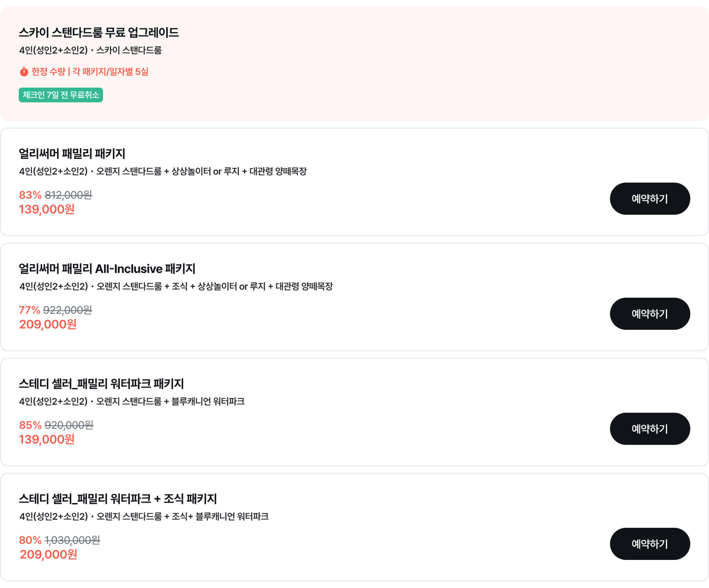The height and width of the screenshot is (588, 709).
Task: Reserve the 얼리써머 패밀리 All-Inclusive 패키지
Action: click(650, 314)
